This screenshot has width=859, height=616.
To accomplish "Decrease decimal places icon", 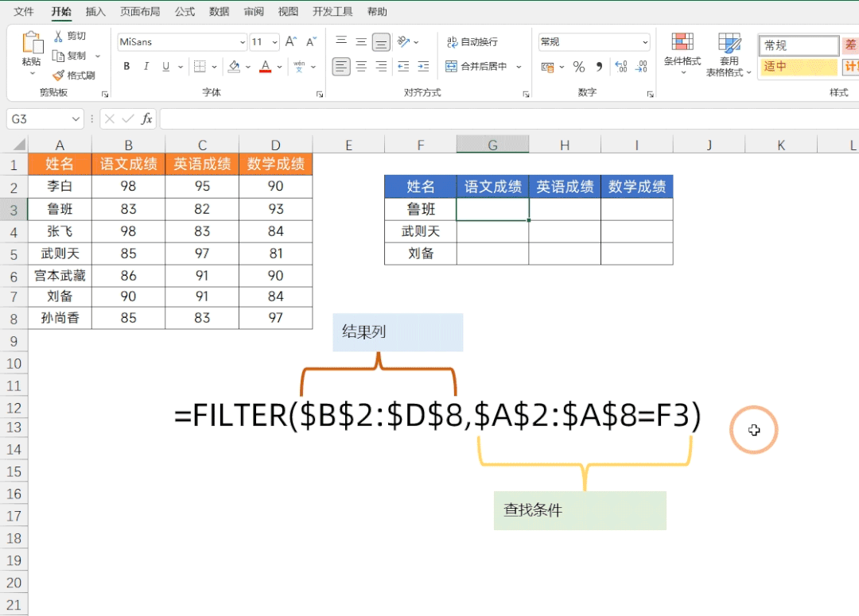I will tap(641, 67).
